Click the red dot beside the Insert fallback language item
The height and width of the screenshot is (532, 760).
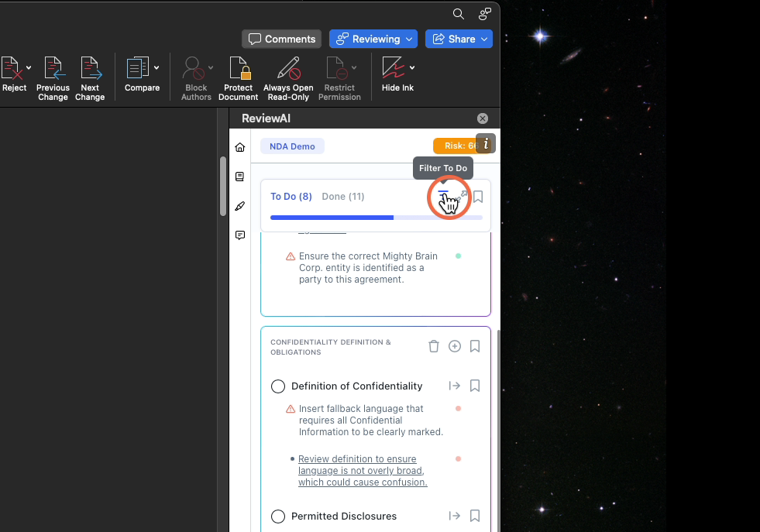458,408
